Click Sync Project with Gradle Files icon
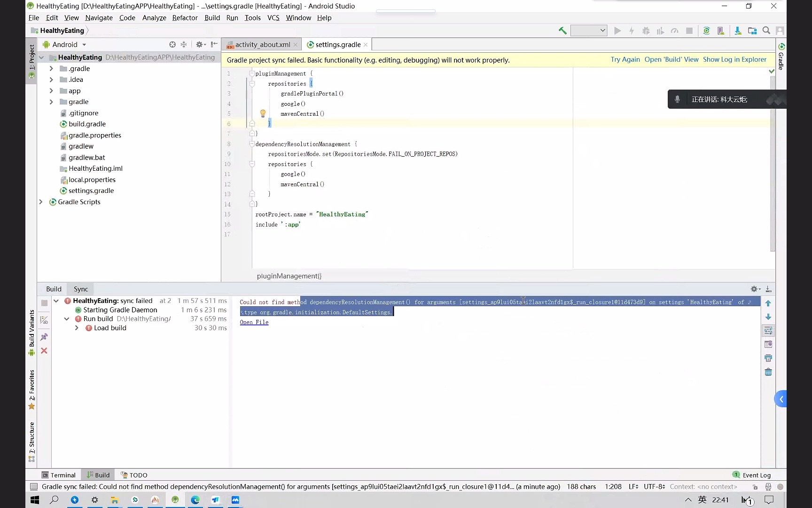The height and width of the screenshot is (508, 812). tap(706, 31)
